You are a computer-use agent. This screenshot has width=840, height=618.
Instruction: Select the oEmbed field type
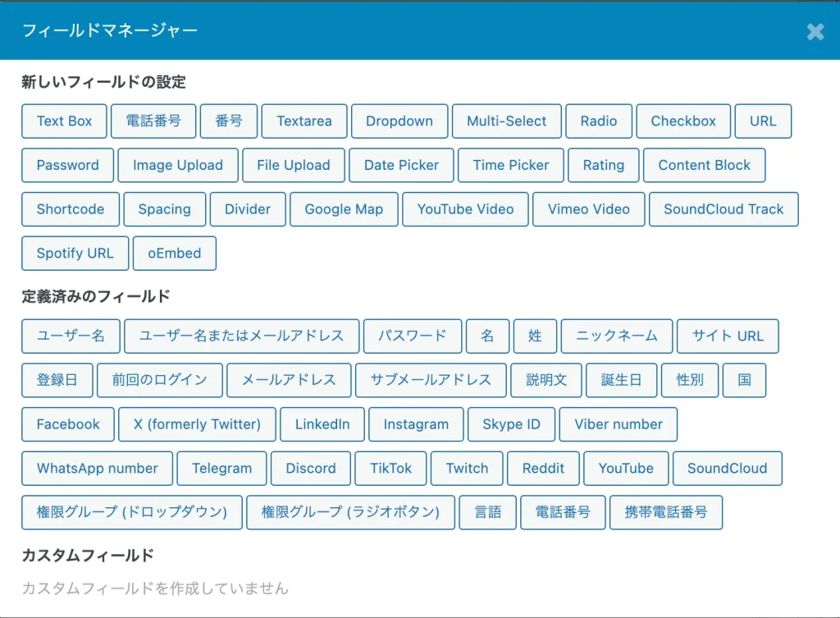tap(175, 253)
